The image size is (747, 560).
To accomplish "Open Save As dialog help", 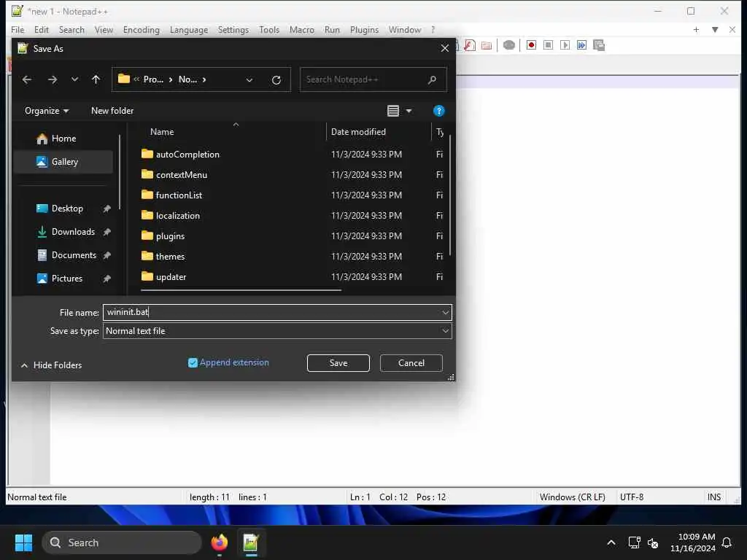I will [x=438, y=111].
